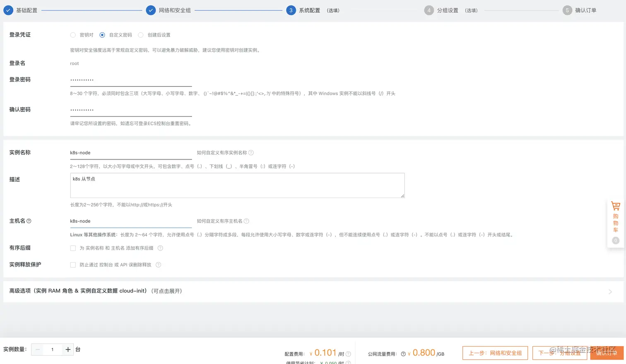Edit the 描述 textarea

237,186
